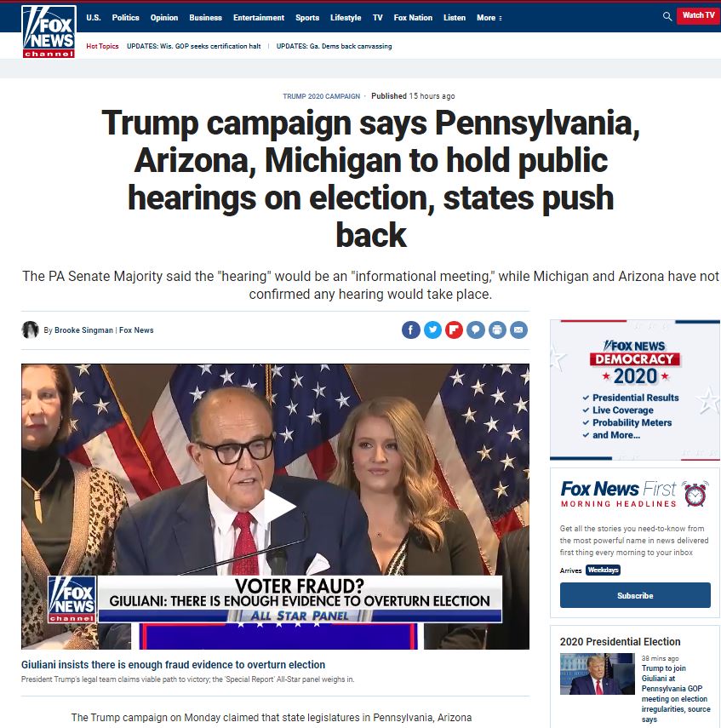Open comments speech bubble icon
Viewport: 721px width, 728px height.
tap(475, 330)
